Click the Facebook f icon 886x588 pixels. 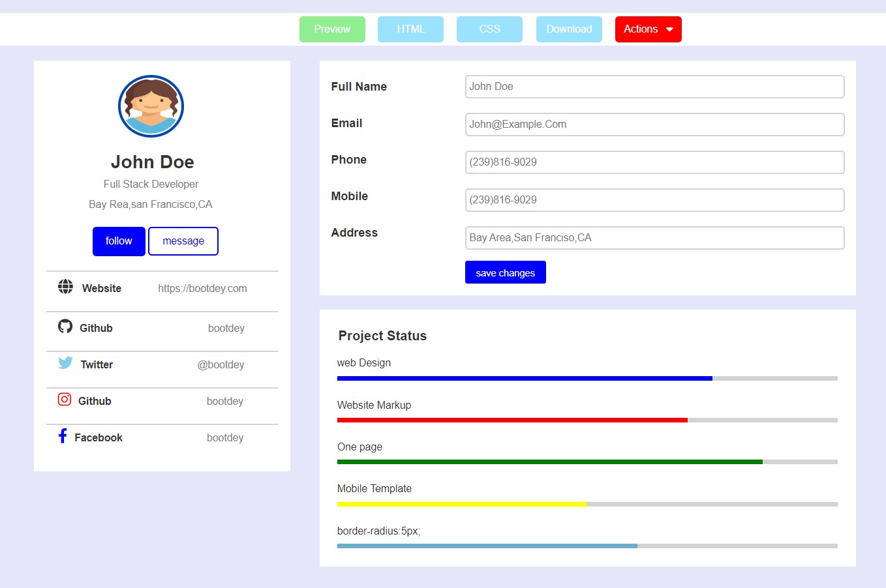pyautogui.click(x=63, y=435)
